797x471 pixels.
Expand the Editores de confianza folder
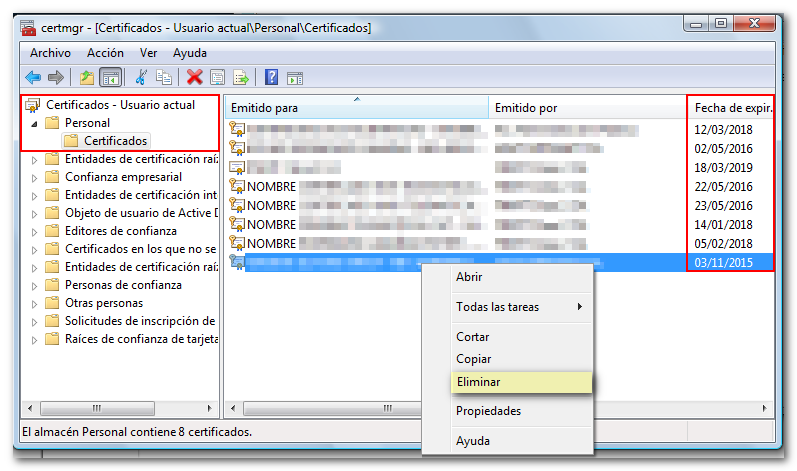click(34, 231)
